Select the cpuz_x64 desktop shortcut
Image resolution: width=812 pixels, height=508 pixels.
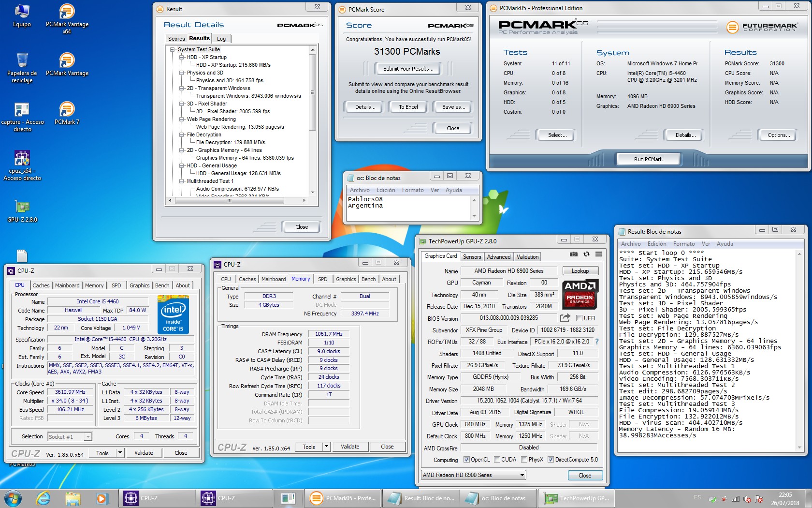click(22, 165)
